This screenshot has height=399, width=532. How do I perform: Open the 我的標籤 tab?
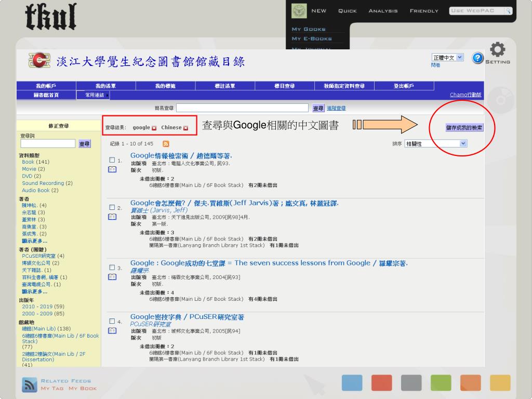(x=166, y=86)
